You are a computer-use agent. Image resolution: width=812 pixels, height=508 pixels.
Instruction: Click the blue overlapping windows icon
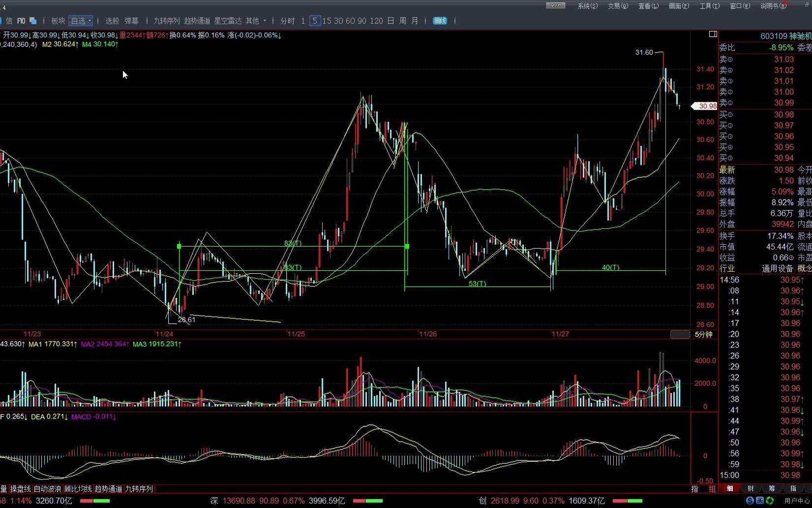pyautogui.click(x=33, y=21)
